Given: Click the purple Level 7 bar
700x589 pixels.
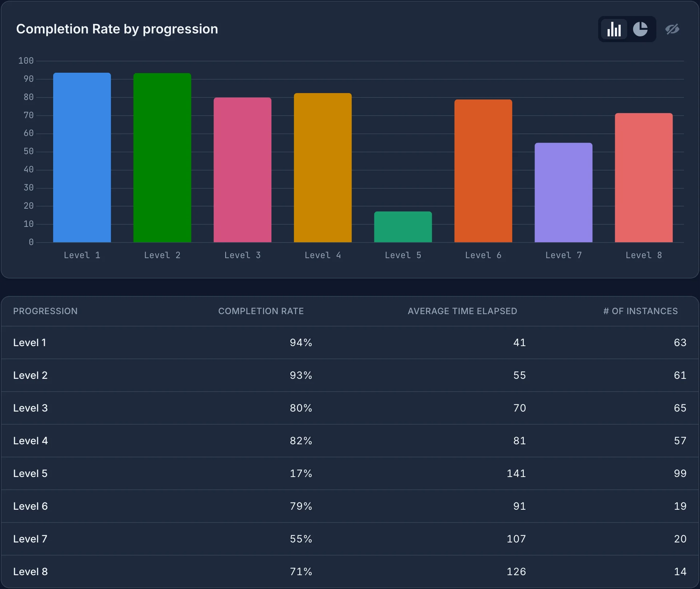Looking at the screenshot, I should click(x=564, y=193).
